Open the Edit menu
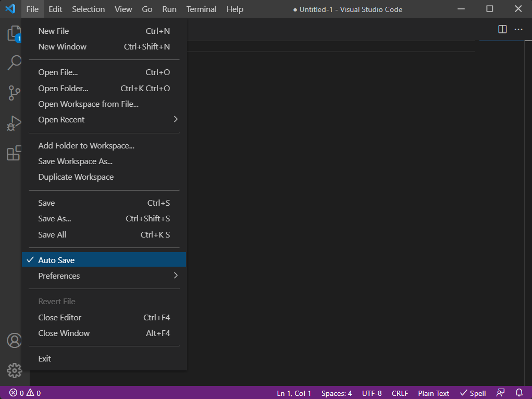 pyautogui.click(x=55, y=9)
